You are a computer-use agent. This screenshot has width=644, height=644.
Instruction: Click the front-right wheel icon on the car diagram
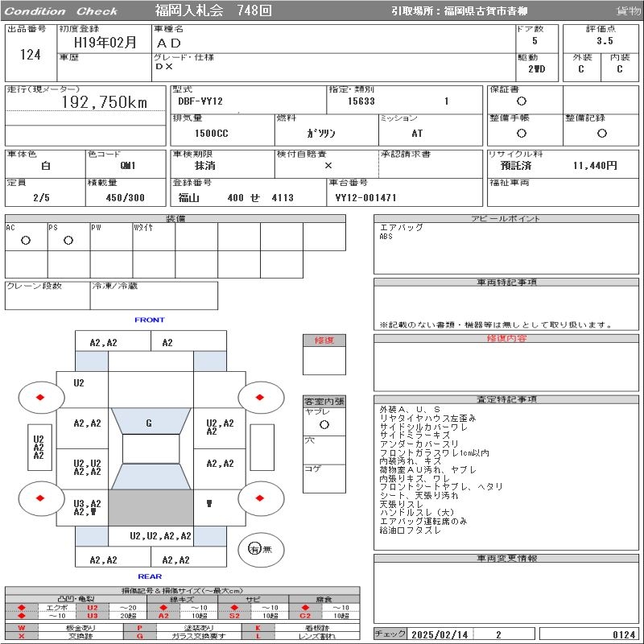(x=261, y=397)
